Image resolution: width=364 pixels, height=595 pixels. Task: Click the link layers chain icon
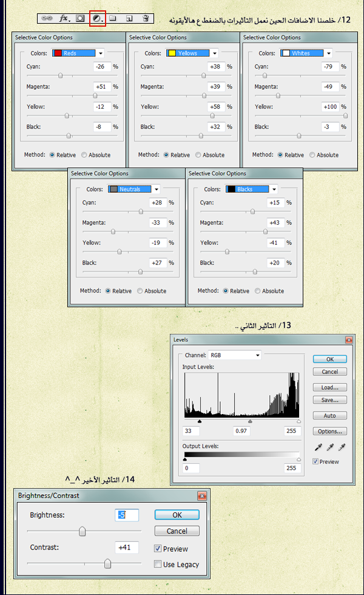tap(47, 19)
